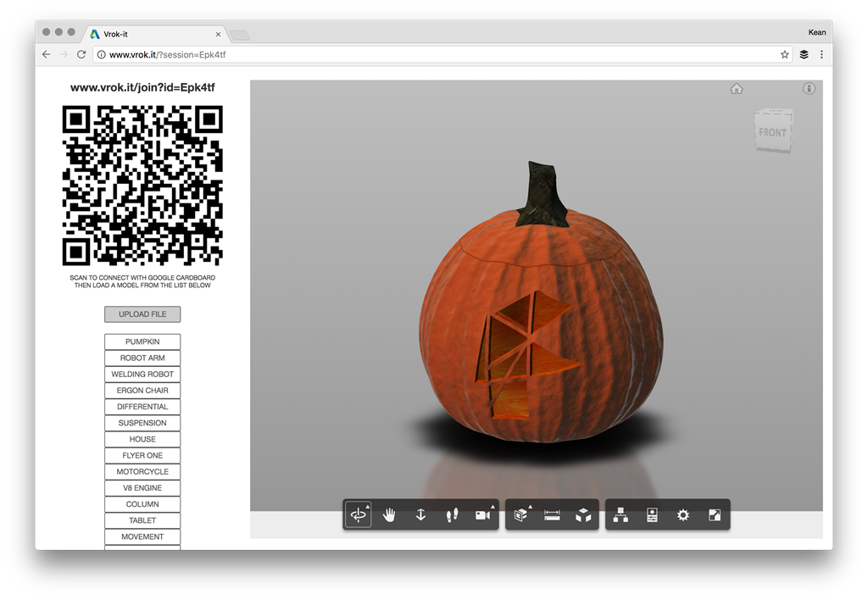Open the Camera interactions tool
The height and width of the screenshot is (600, 868).
coord(483,515)
